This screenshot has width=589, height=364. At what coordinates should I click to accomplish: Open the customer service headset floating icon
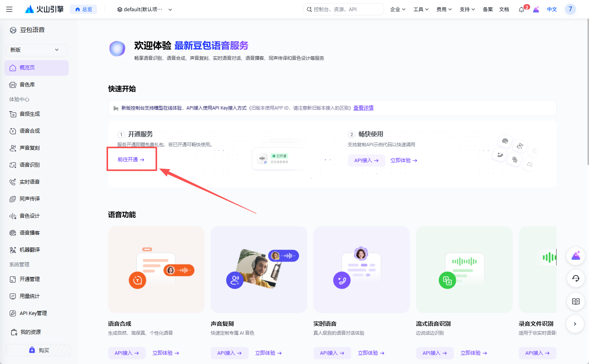pos(576,278)
